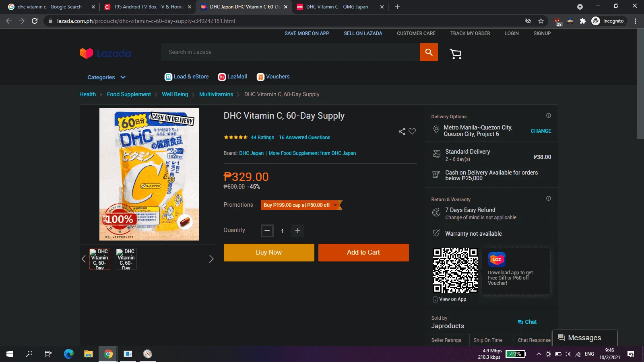Open the 44 Ratings link
644x362 pixels.
click(262, 138)
